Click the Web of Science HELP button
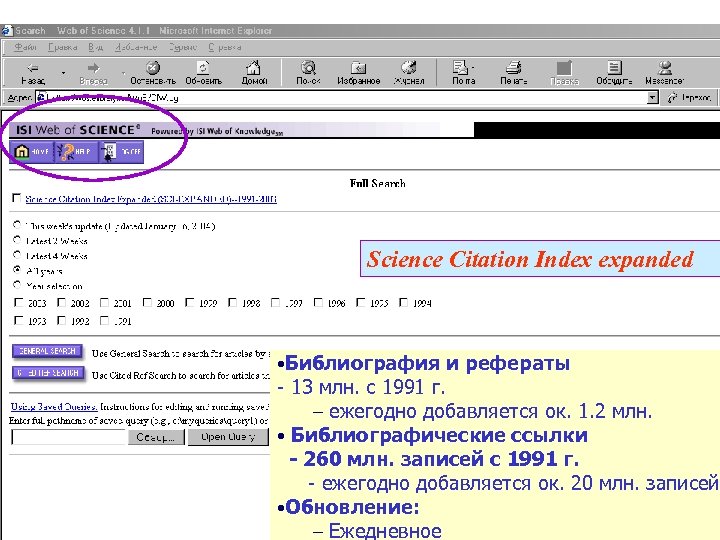 click(76, 152)
